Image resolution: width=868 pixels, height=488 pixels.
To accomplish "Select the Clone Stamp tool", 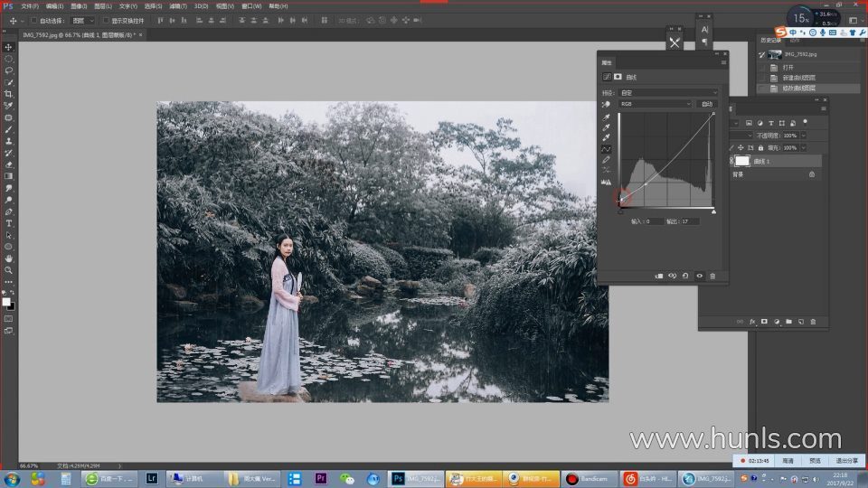I will pyautogui.click(x=8, y=141).
